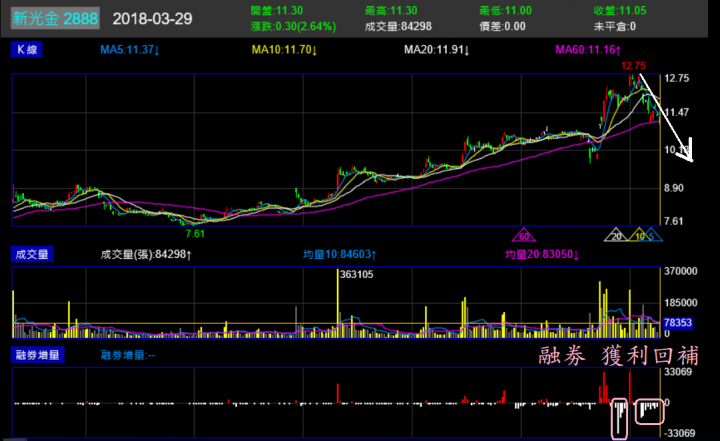Click the 20-day MA triangle marker

pyautogui.click(x=616, y=235)
